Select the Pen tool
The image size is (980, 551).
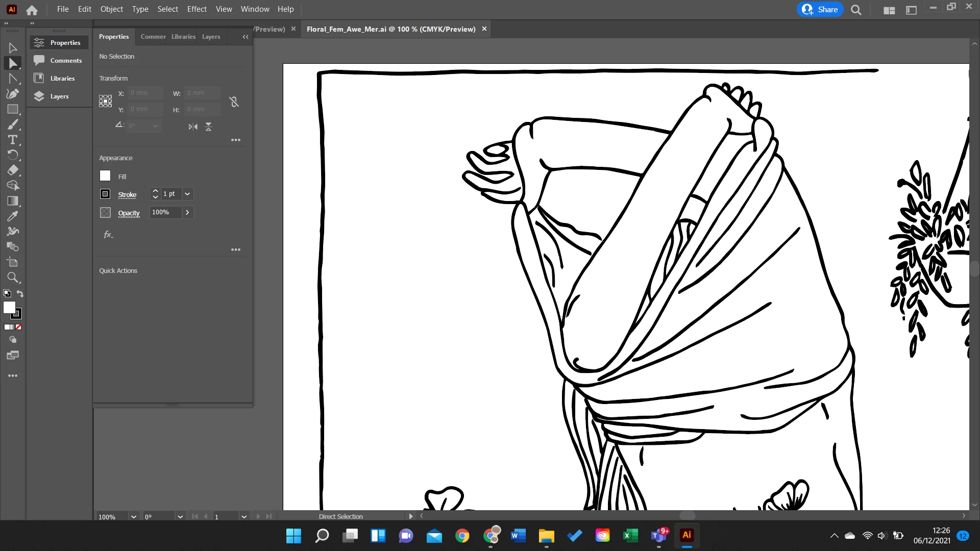(x=13, y=94)
